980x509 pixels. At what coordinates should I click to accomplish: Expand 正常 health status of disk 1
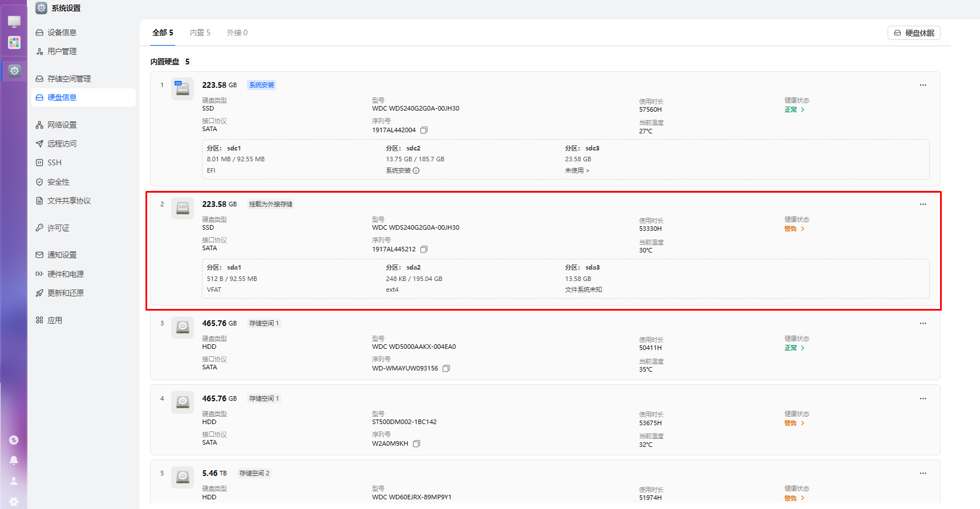pos(794,109)
